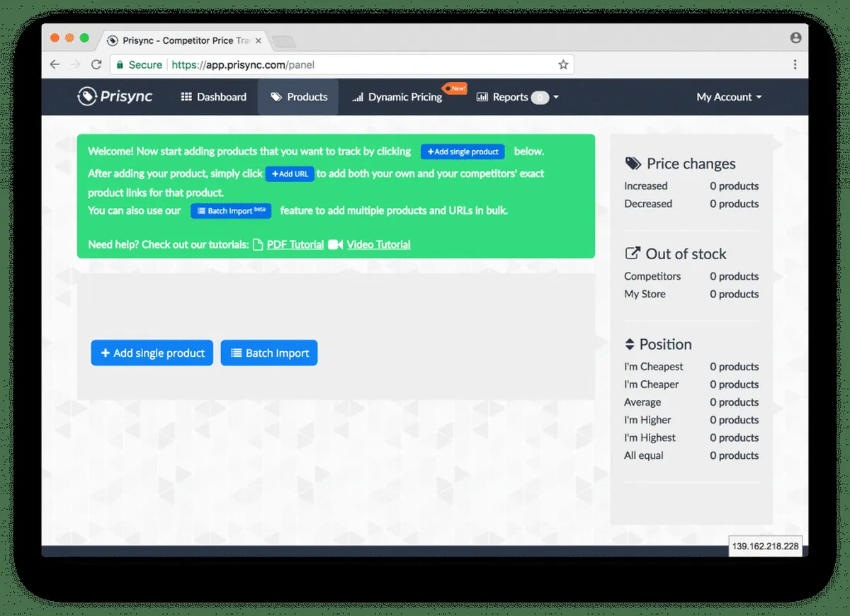Click the Dynamic Pricing bars icon
The height and width of the screenshot is (616, 850).
click(358, 97)
